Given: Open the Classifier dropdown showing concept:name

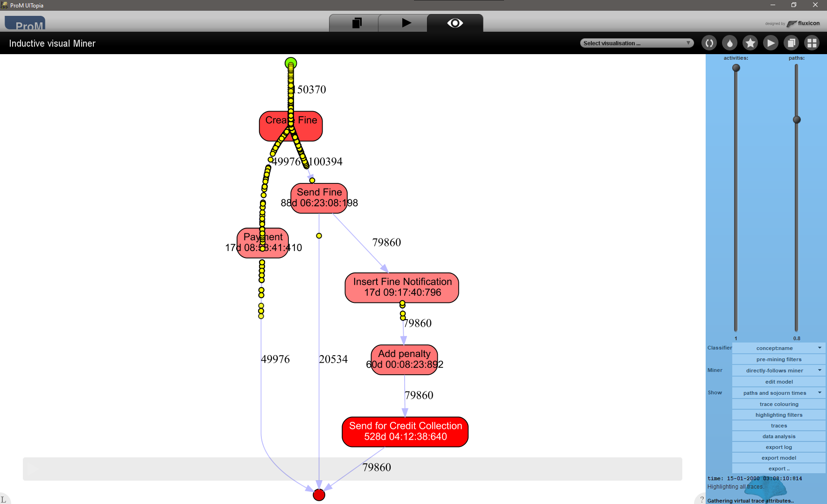Looking at the screenshot, I should [778, 348].
